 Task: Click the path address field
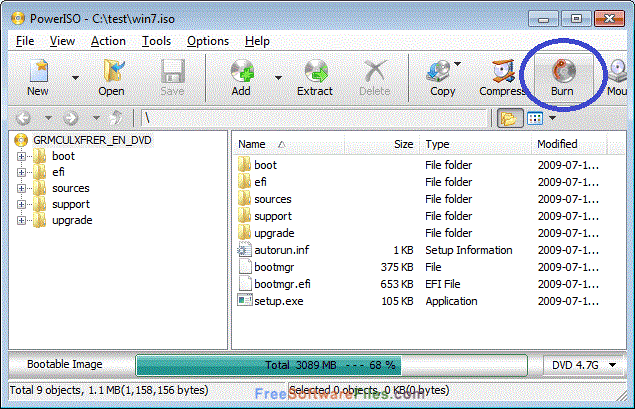pyautogui.click(x=314, y=118)
